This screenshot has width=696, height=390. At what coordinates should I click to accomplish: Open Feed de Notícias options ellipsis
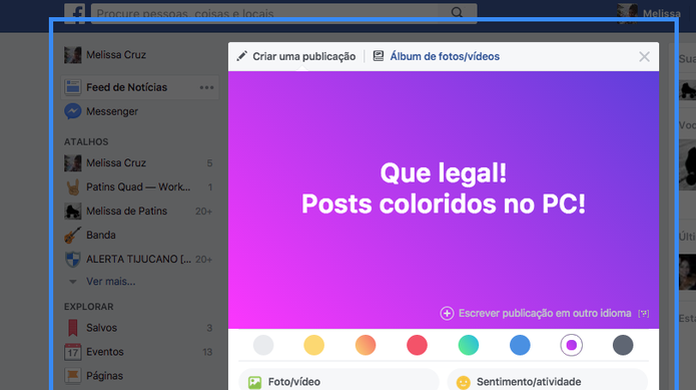pyautogui.click(x=206, y=87)
